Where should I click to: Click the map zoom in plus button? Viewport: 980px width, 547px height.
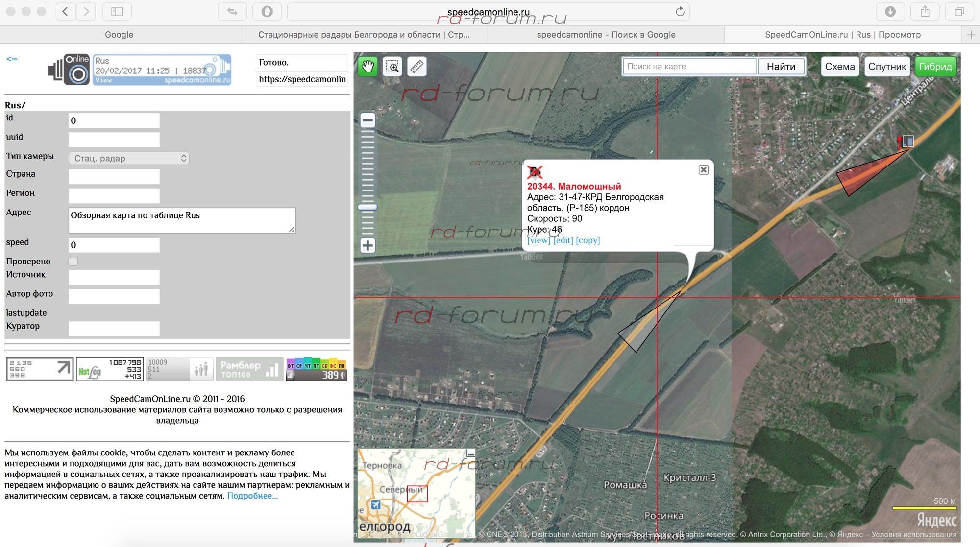(367, 245)
